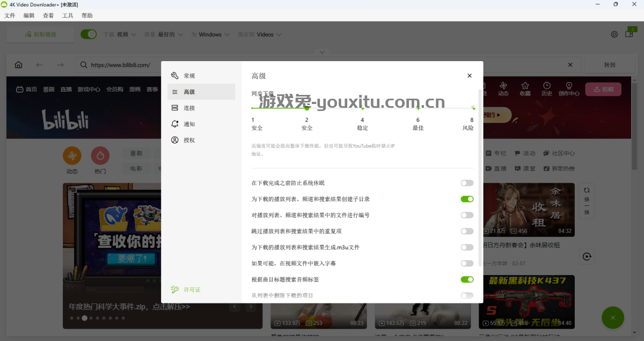Open the 下载 视频 dropdown
644x341 pixels.
click(119, 34)
